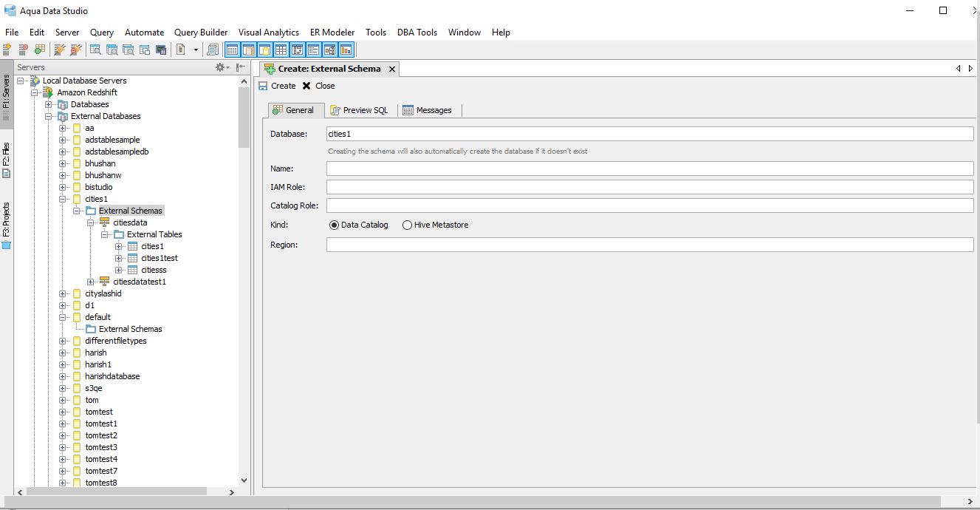Viewport: 980px width, 510px height.
Task: Open the Query Builder menu
Action: click(x=201, y=33)
